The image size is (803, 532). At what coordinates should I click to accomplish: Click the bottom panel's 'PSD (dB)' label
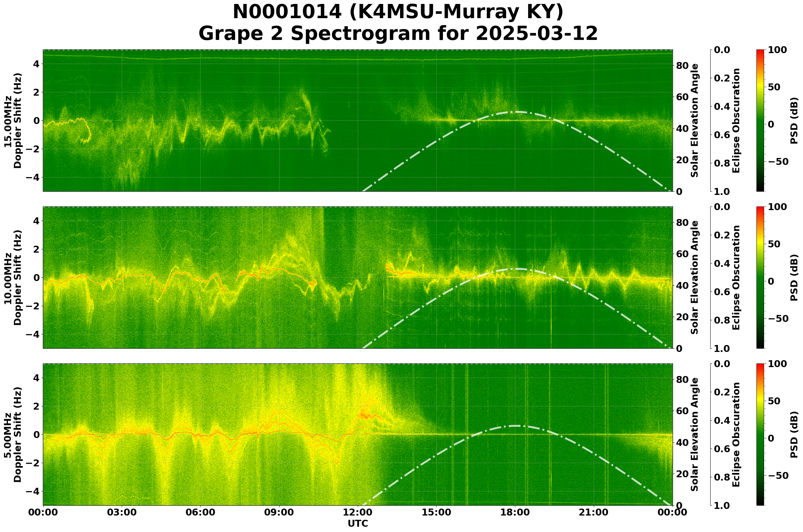point(794,435)
